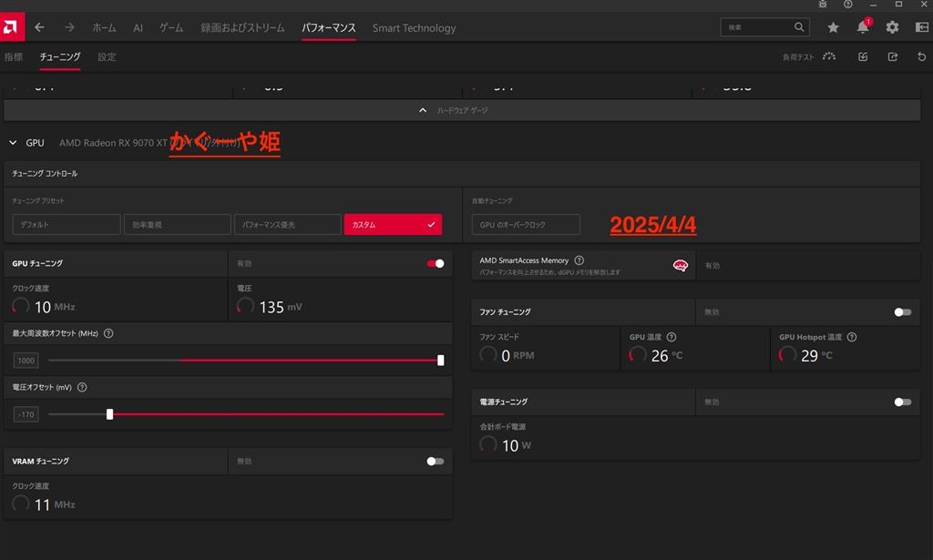Show help for GPU 温度
Screen dimensions: 933x560
click(672, 337)
